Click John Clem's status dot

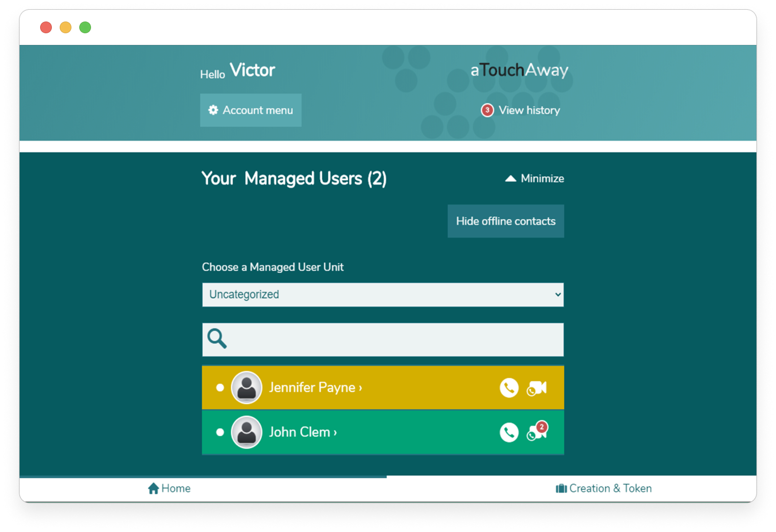pyautogui.click(x=220, y=432)
